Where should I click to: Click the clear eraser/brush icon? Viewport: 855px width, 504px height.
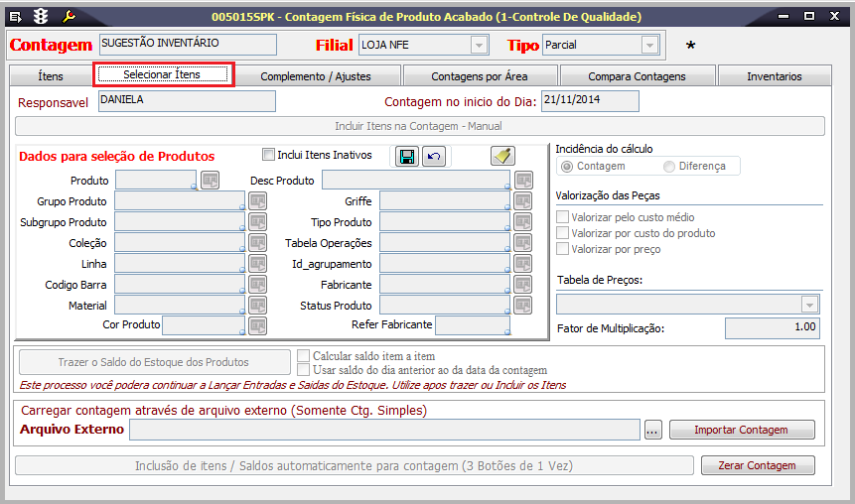(x=502, y=156)
